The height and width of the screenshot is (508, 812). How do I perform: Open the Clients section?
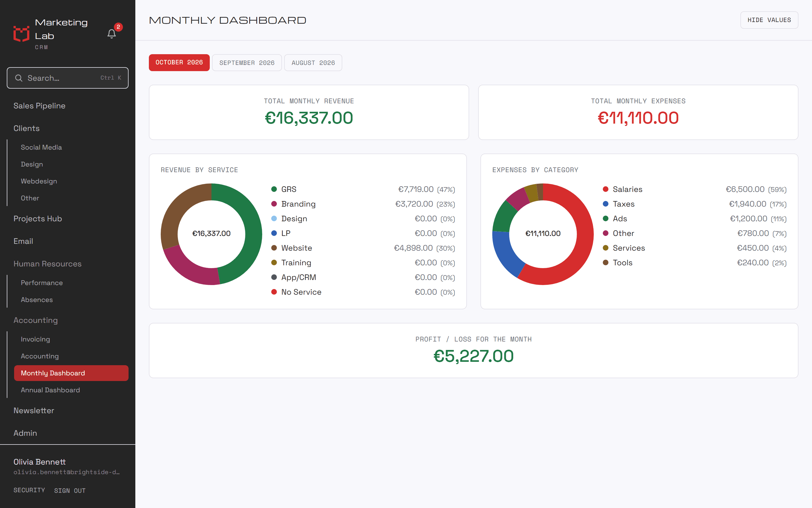click(x=27, y=128)
